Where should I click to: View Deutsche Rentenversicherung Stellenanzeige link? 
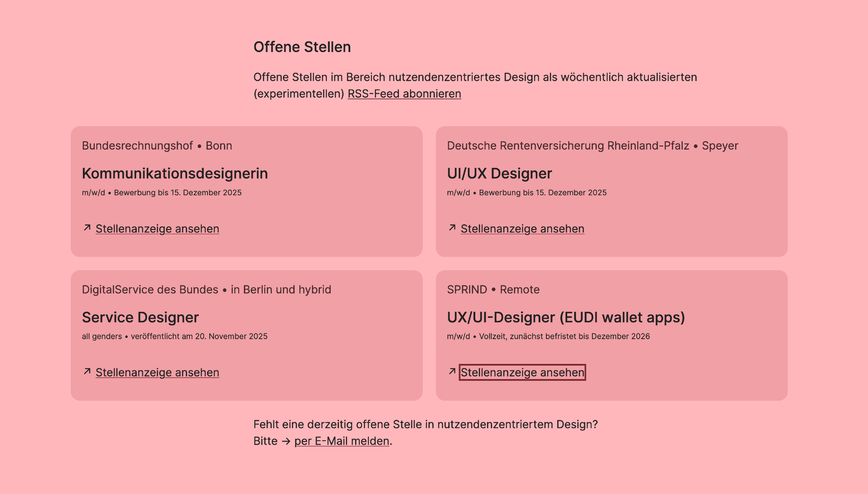pos(522,229)
